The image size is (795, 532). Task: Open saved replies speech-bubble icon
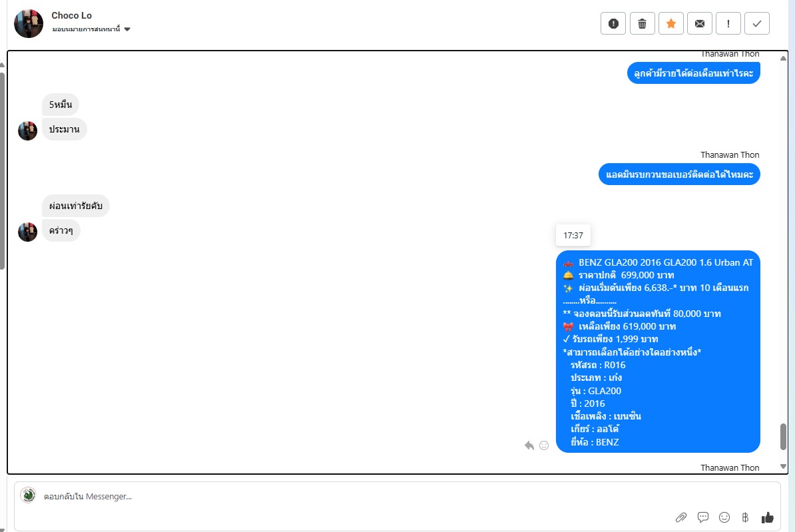coord(702,517)
